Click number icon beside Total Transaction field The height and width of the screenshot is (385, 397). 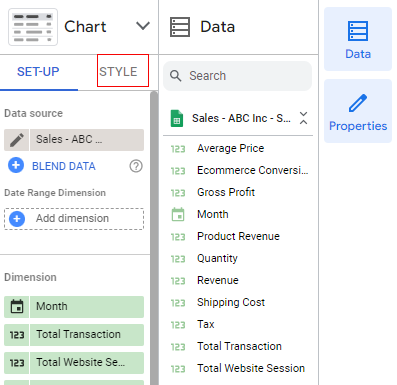[178, 347]
